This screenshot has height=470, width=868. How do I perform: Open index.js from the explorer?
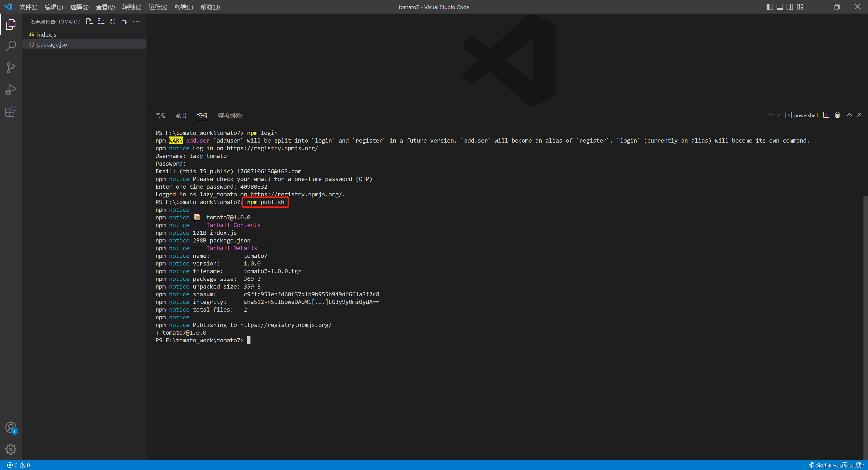coord(84,34)
